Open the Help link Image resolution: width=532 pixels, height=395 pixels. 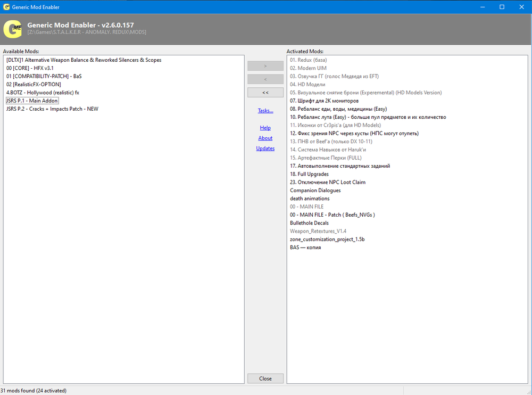(265, 128)
